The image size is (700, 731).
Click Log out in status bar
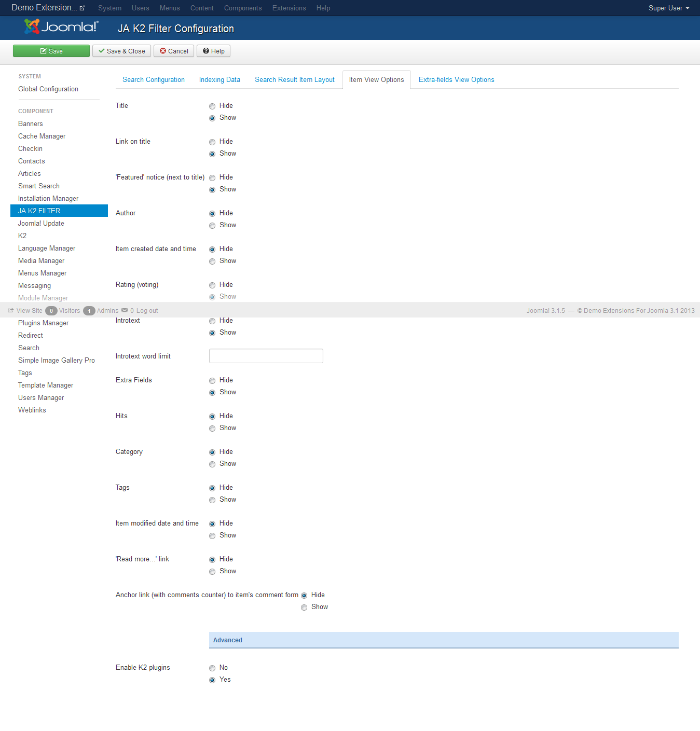147,311
